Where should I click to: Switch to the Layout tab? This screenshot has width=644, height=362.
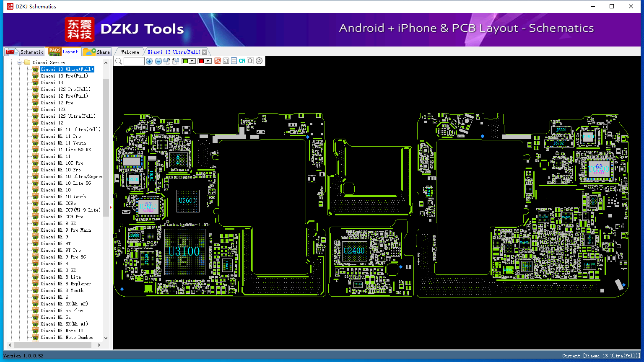[63, 51]
